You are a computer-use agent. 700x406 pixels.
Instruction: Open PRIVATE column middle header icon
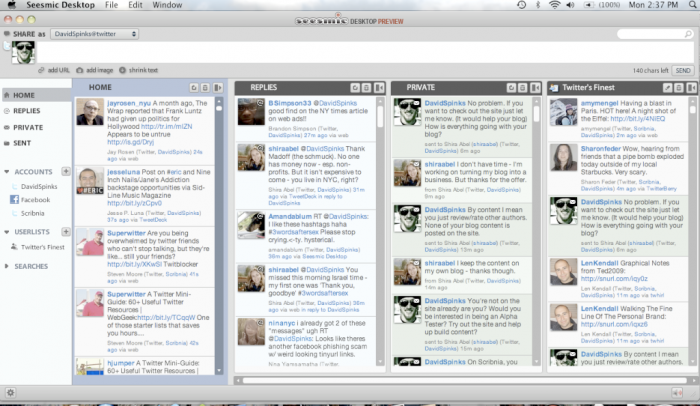coord(522,88)
